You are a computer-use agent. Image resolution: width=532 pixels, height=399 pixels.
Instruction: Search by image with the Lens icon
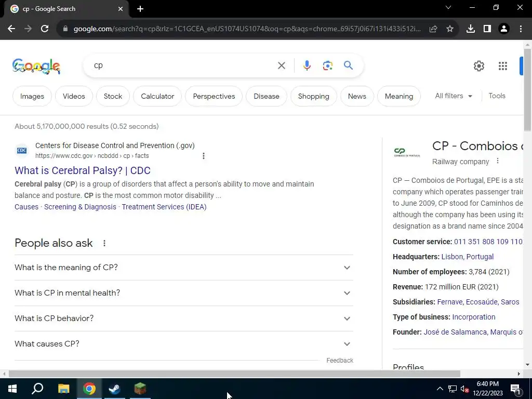point(327,65)
